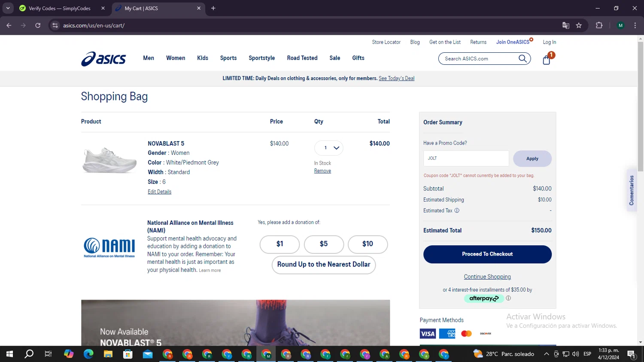
Task: Click Edit Details link
Action: pyautogui.click(x=159, y=192)
